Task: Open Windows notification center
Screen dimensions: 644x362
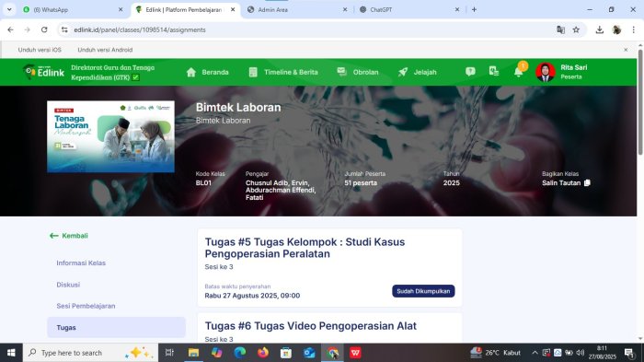Action: 628,353
